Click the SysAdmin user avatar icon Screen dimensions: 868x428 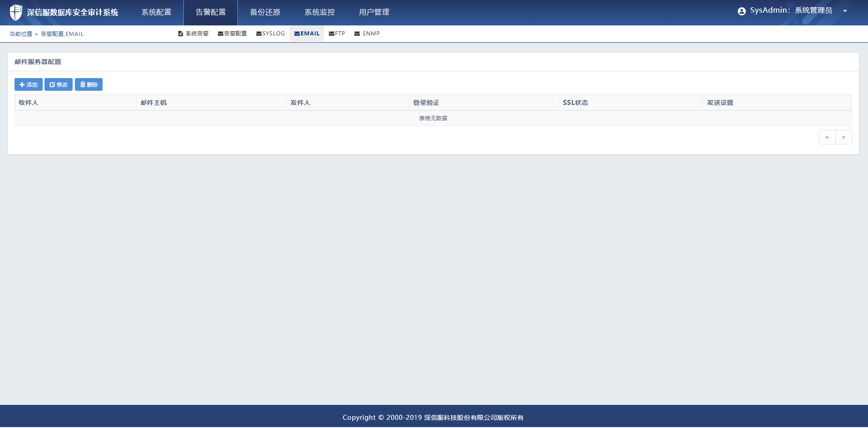741,11
